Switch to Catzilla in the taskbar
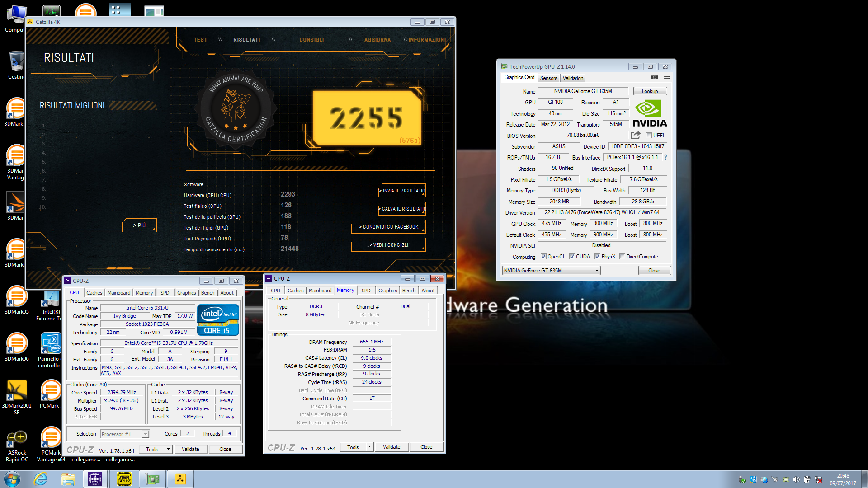The height and width of the screenshot is (488, 868). [x=180, y=479]
